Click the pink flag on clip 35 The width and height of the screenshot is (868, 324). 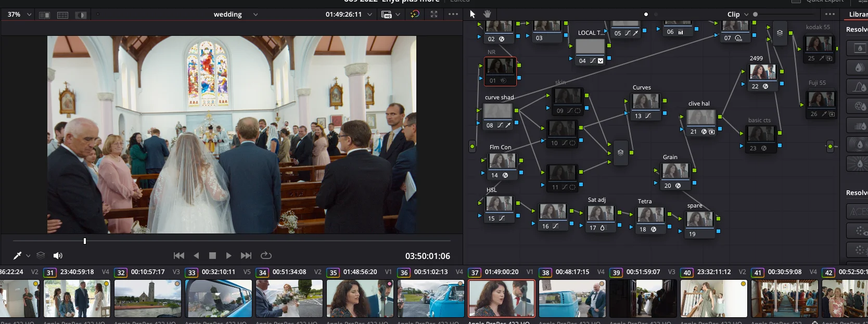click(389, 283)
